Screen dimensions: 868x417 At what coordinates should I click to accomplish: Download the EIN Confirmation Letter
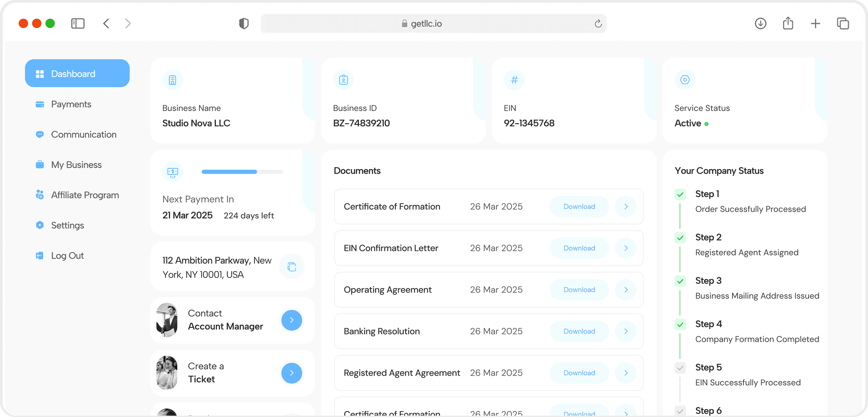click(579, 248)
